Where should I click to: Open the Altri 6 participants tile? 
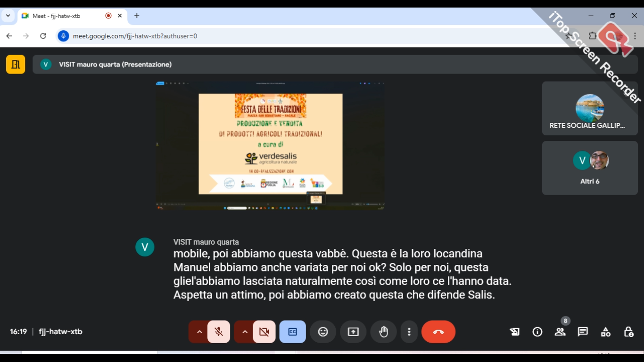pyautogui.click(x=590, y=168)
